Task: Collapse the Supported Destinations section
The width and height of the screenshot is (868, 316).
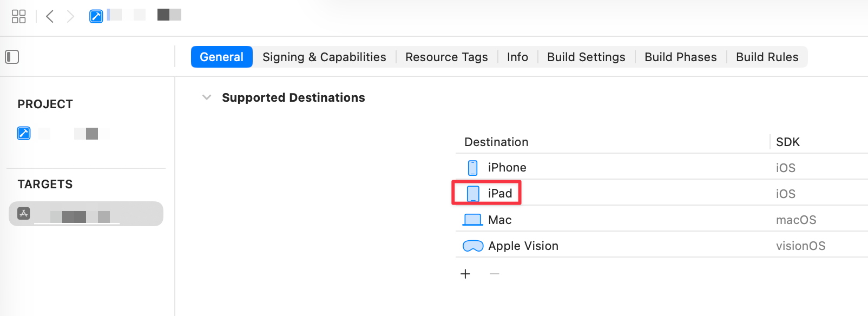Action: click(206, 97)
